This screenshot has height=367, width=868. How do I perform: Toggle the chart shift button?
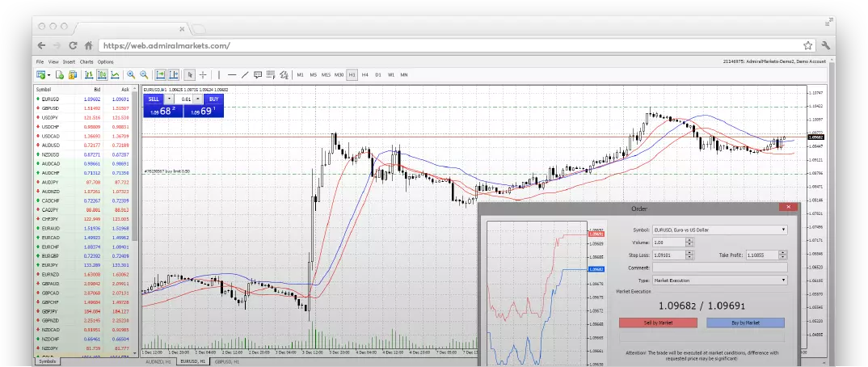coord(174,74)
